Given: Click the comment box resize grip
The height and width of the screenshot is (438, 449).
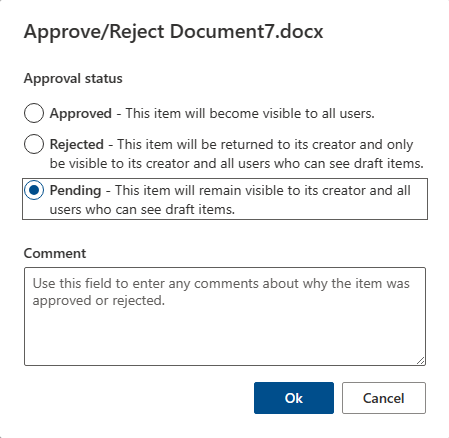Looking at the screenshot, I should [421, 361].
